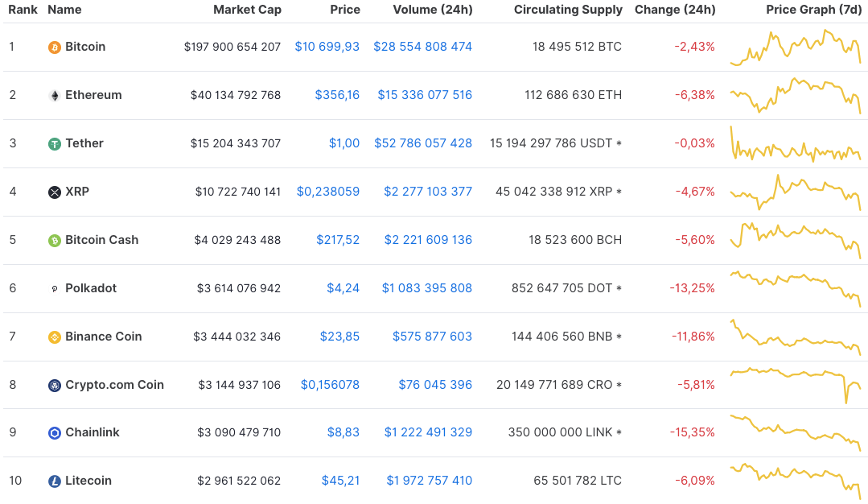The width and height of the screenshot is (868, 504).
Task: Select the Ethereum name label
Action: [x=93, y=95]
